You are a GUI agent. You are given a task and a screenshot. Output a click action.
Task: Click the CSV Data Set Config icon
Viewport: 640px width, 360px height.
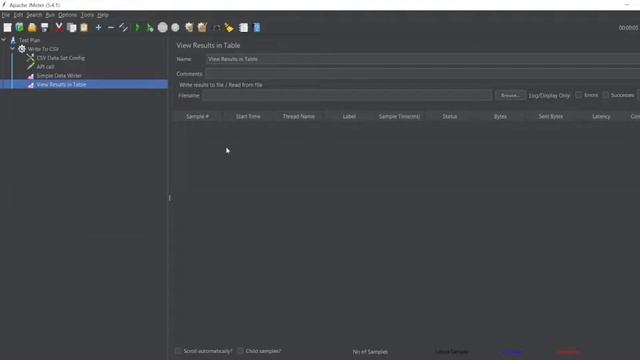[x=31, y=58]
